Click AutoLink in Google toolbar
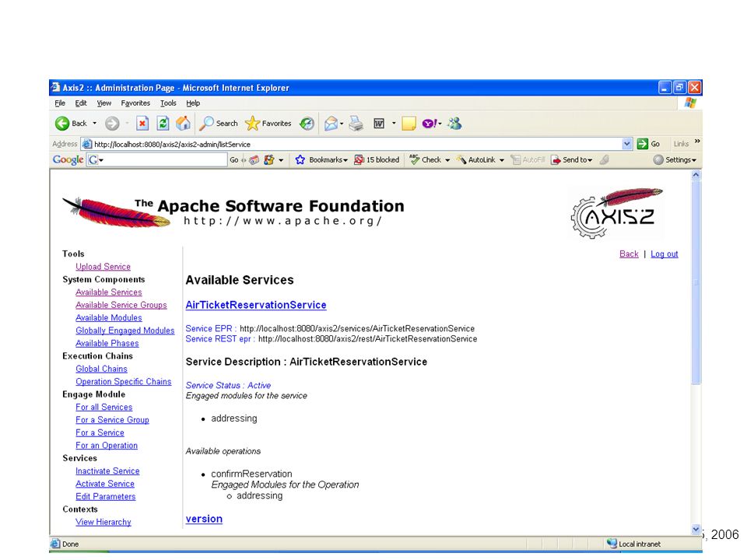 [476, 160]
